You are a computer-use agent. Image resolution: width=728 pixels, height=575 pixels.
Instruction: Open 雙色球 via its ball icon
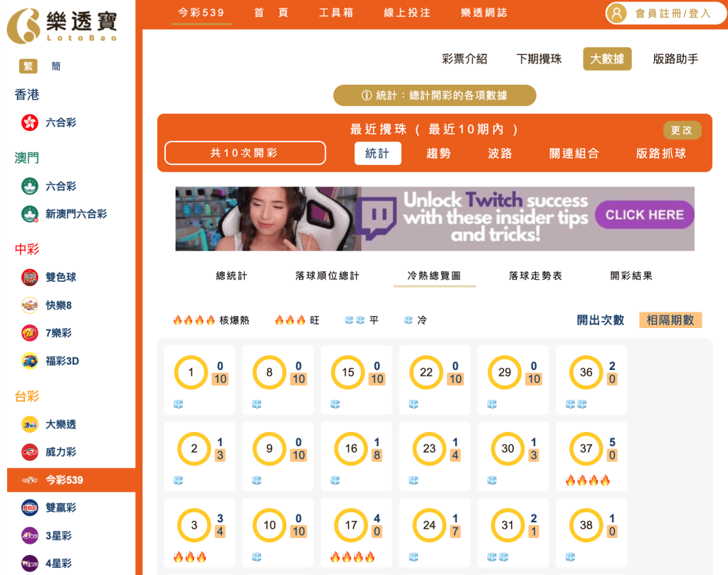point(28,277)
